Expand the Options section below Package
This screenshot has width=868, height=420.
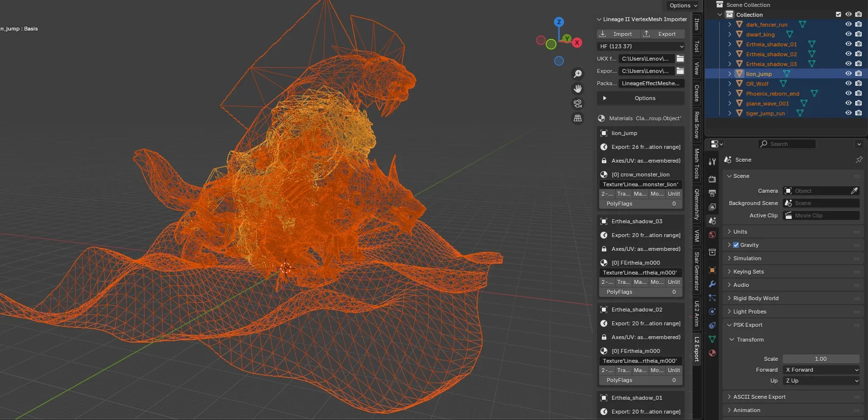[641, 98]
